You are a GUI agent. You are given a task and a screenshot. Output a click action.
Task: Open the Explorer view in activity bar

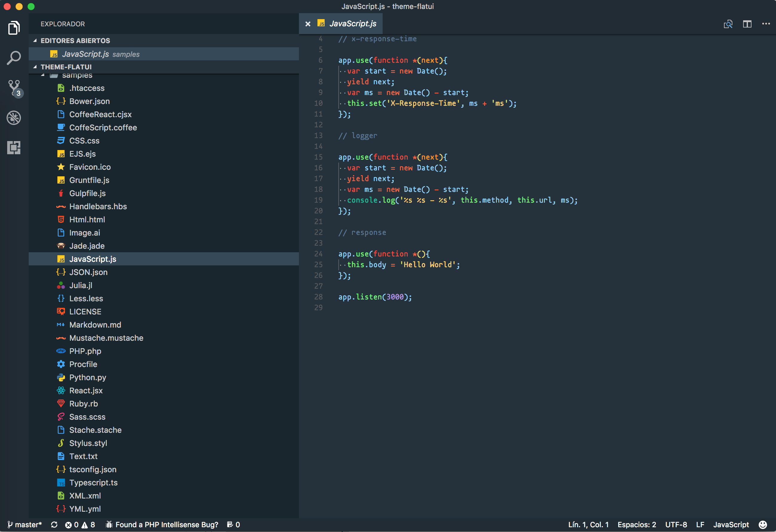pos(14,28)
